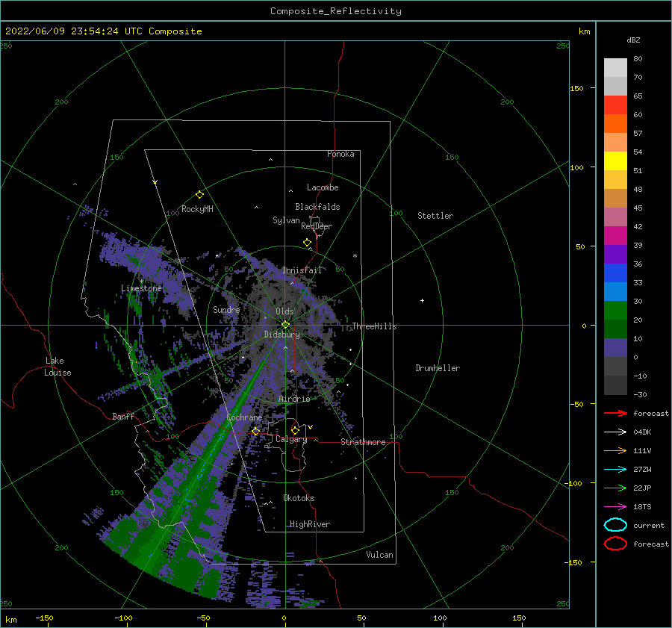This screenshot has height=628, width=672.
Task: Click the km unit label at top right
Action: coord(584,31)
